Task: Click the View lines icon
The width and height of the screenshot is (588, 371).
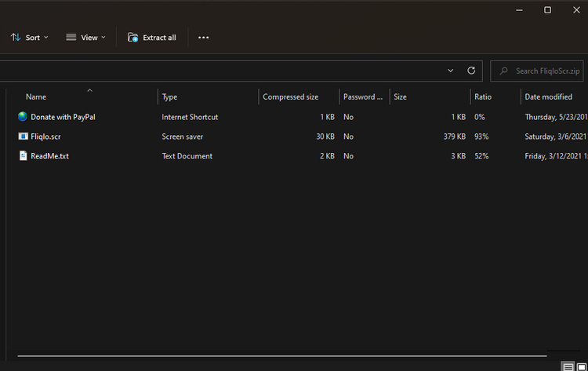Action: (71, 37)
